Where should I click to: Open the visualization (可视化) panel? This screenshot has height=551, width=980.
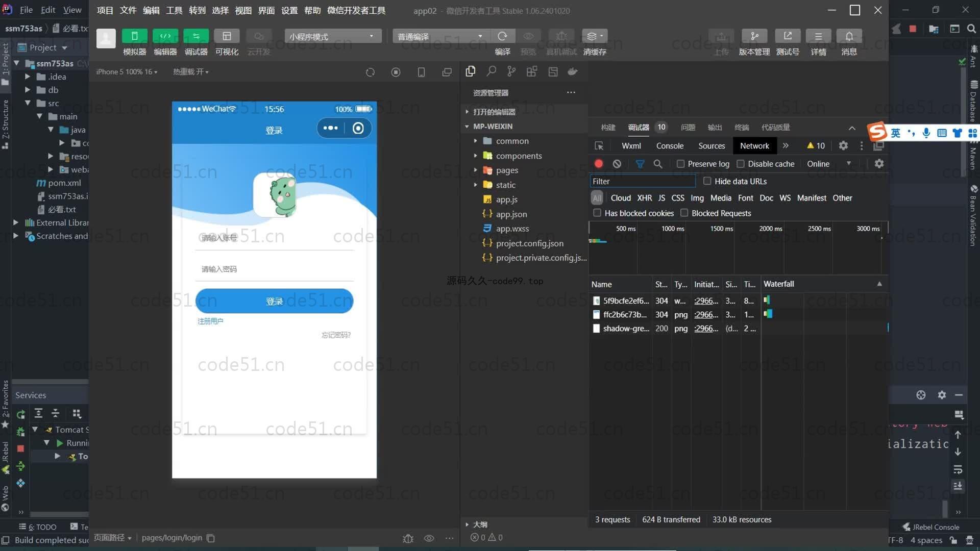pos(227,36)
